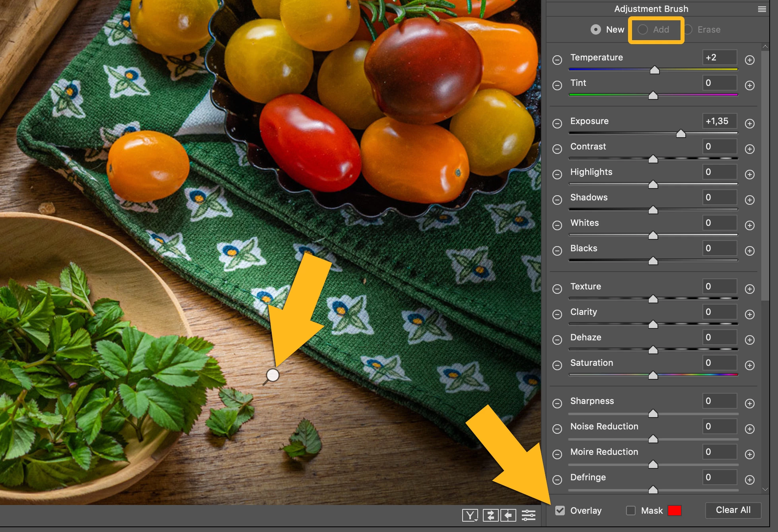Click the Temperature minus decrement icon
Screen dimensions: 778x532
pyautogui.click(x=557, y=60)
